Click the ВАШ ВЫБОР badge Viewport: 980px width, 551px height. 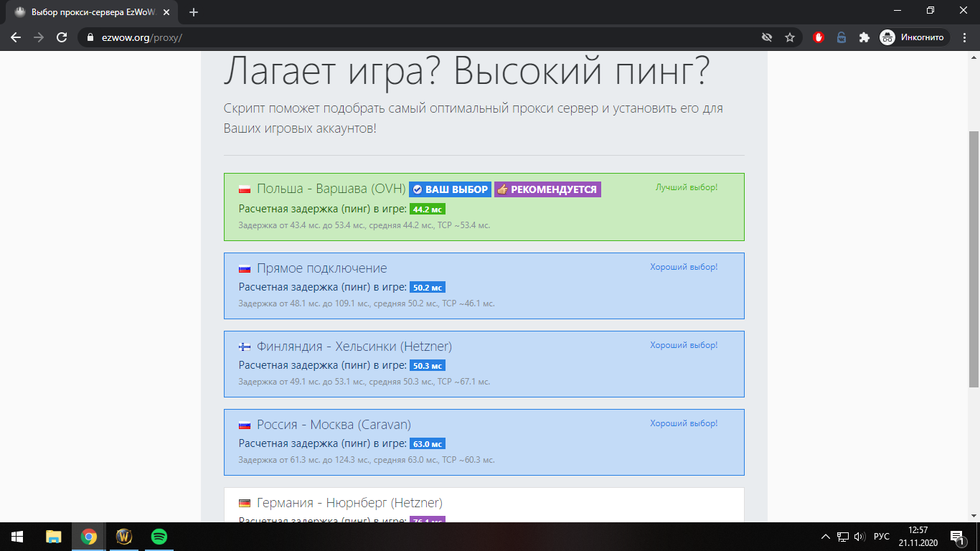pyautogui.click(x=451, y=189)
